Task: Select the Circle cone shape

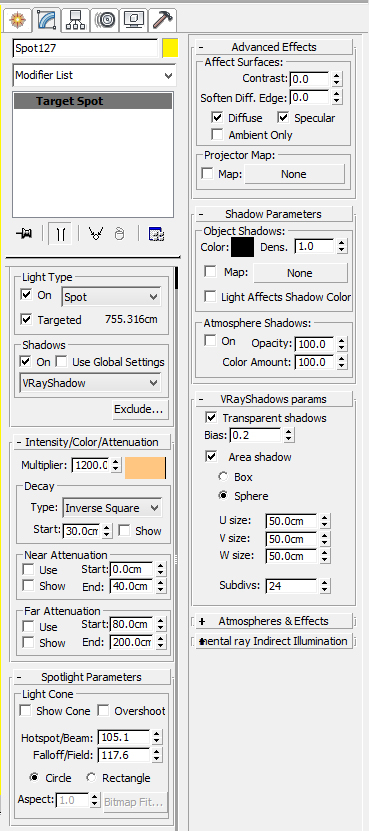Action: point(34,777)
